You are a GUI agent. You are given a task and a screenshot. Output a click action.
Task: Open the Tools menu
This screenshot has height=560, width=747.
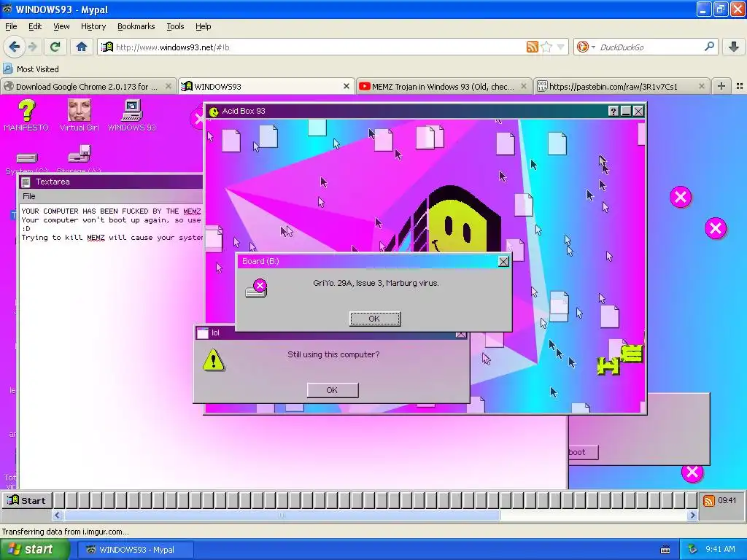click(175, 26)
